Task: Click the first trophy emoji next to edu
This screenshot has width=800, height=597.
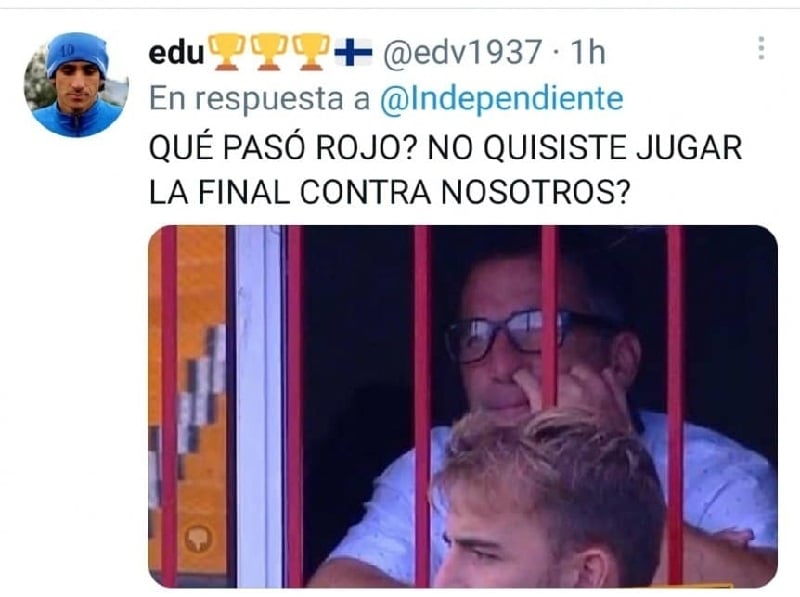Action: (x=226, y=51)
